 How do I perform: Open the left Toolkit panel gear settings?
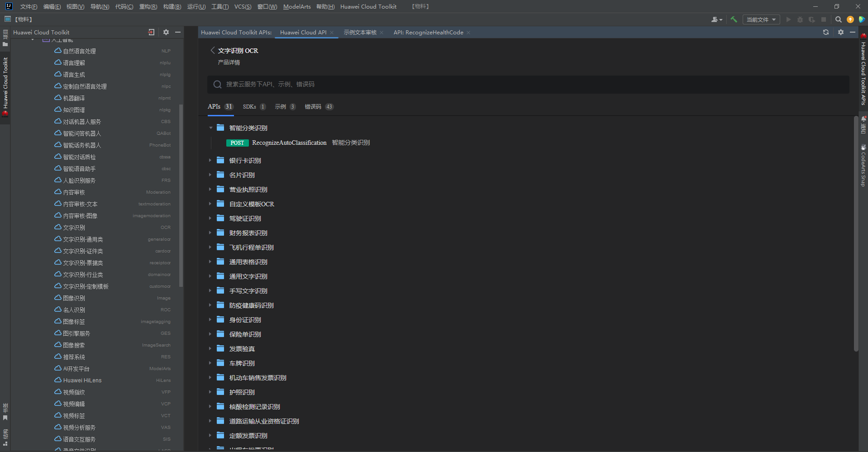[166, 32]
